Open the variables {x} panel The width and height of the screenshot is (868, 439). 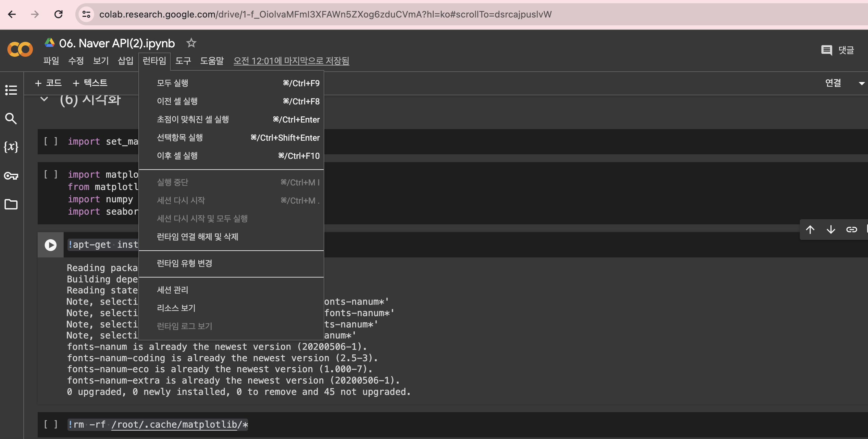pyautogui.click(x=11, y=147)
